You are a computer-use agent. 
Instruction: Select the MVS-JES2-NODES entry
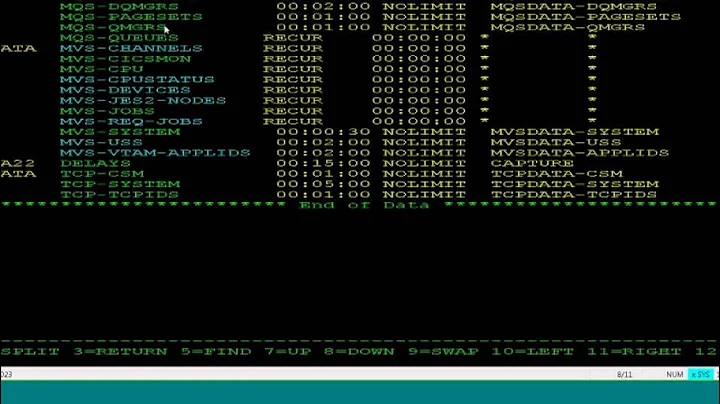pos(143,101)
